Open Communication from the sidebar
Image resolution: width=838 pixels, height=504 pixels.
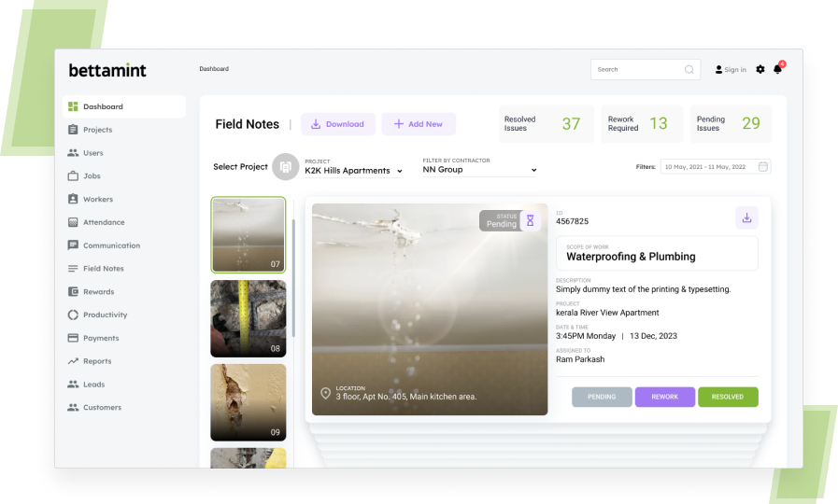(111, 245)
